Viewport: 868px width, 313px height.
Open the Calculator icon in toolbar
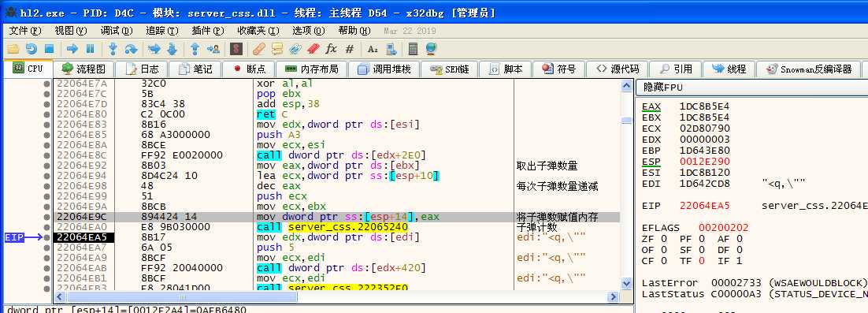413,49
